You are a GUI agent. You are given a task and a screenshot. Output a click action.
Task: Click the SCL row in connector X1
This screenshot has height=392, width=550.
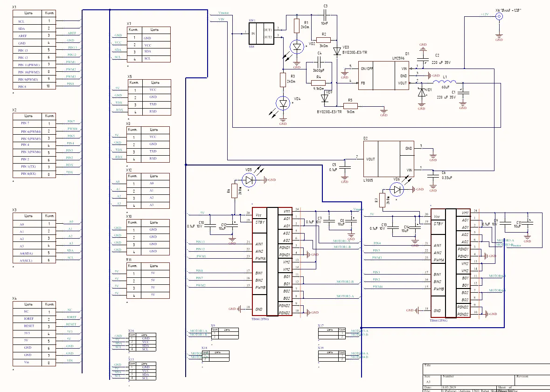[35, 21]
